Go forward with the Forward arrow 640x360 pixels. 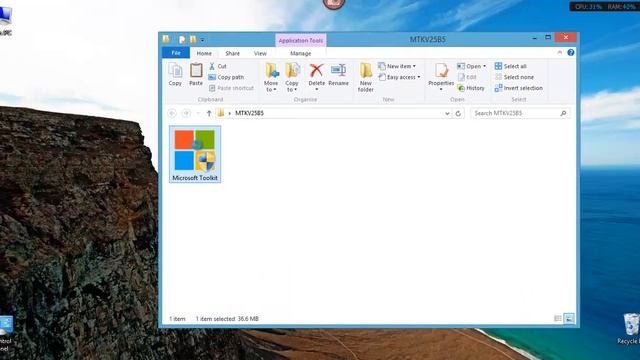186,113
